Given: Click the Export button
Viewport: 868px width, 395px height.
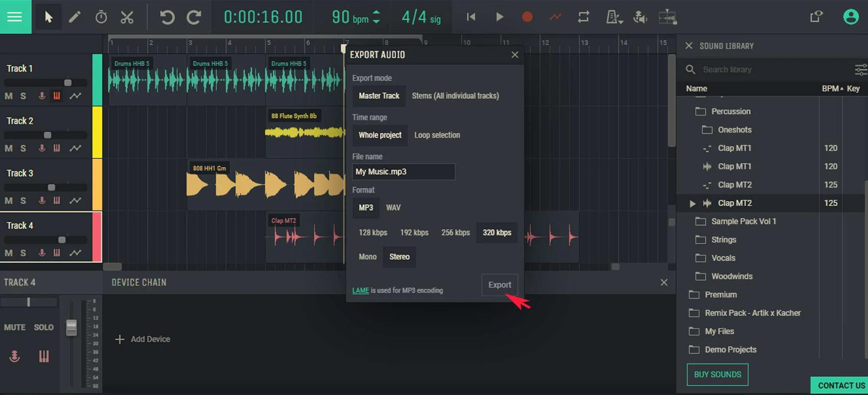Looking at the screenshot, I should pos(499,285).
